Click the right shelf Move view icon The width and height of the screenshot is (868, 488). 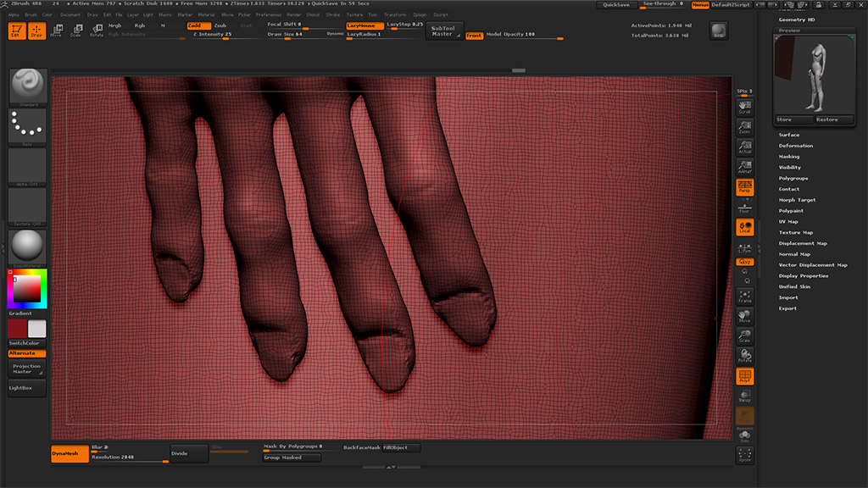744,316
